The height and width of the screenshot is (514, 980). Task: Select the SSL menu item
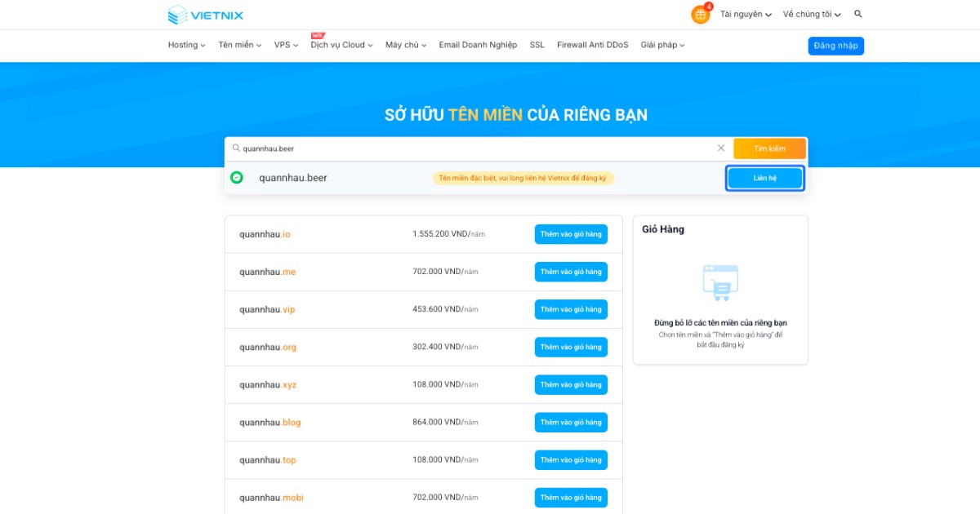click(537, 45)
